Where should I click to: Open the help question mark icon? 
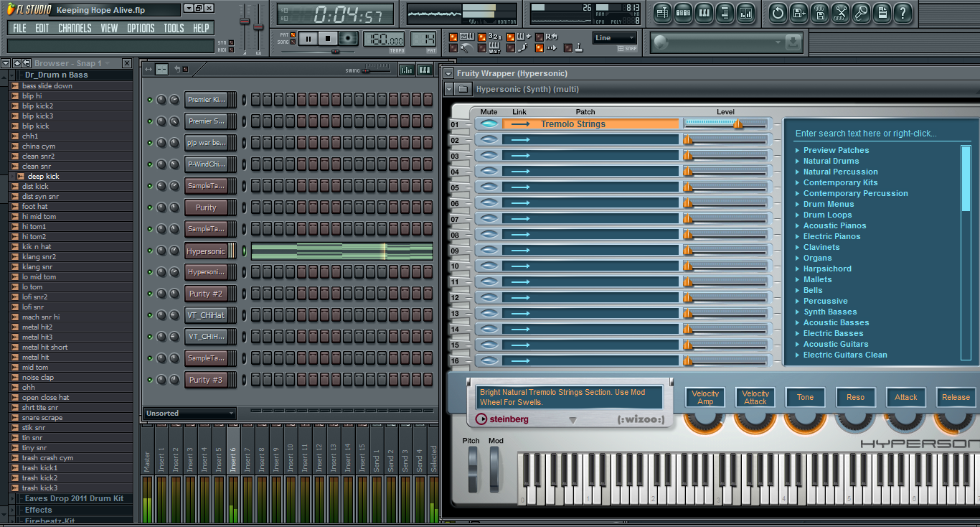903,12
